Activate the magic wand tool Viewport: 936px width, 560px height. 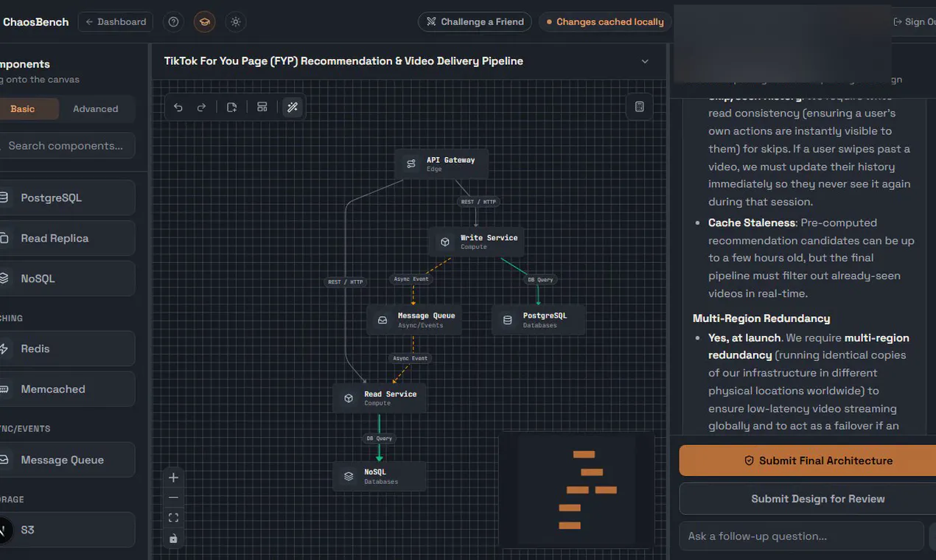coord(293,108)
